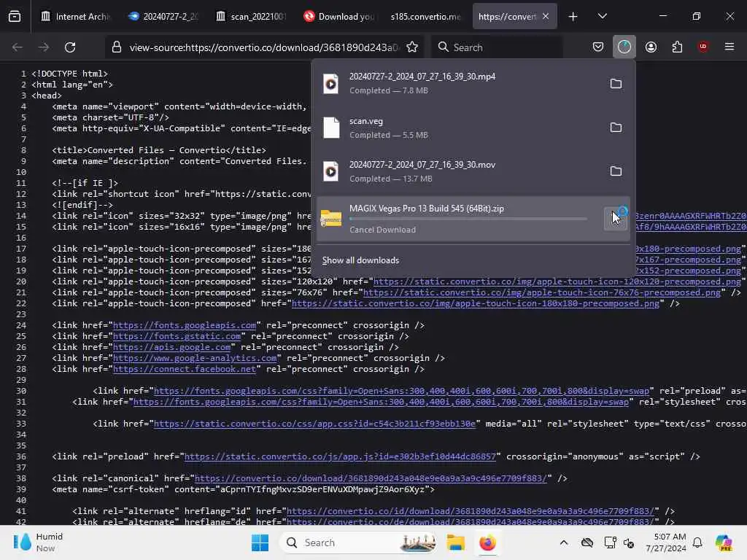Viewport: 747px width, 560px height.
Task: Click the network status tray icon
Action: (x=610, y=542)
